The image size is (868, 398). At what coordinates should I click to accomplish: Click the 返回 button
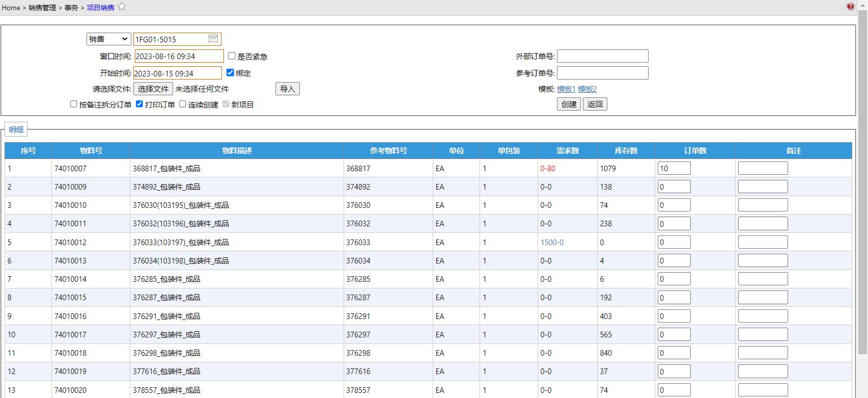595,104
